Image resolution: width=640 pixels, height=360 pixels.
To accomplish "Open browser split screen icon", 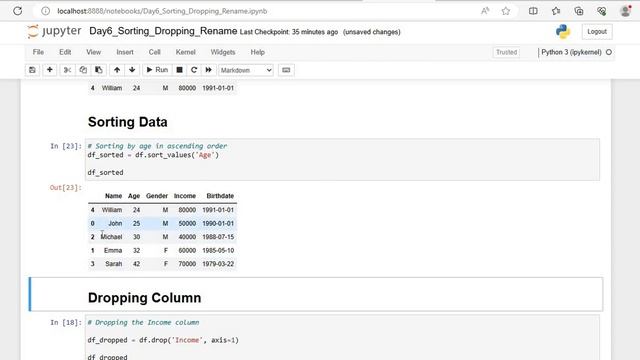I will (533, 11).
